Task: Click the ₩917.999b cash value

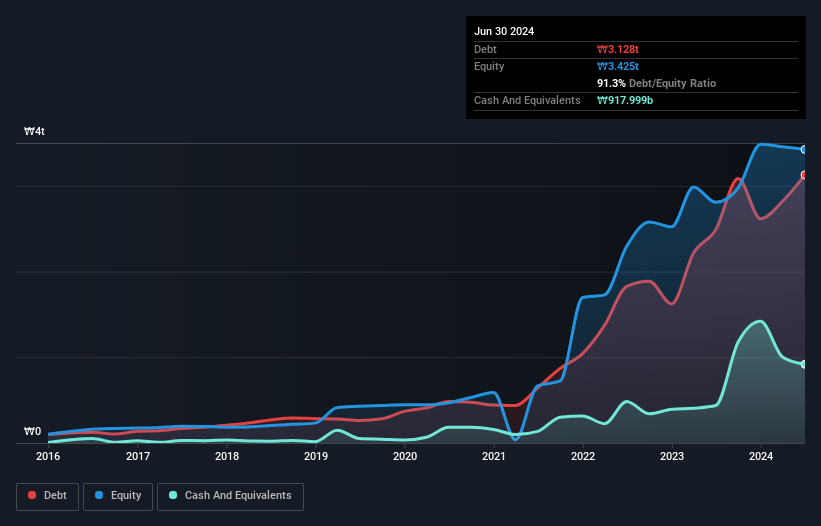Action: [x=625, y=100]
